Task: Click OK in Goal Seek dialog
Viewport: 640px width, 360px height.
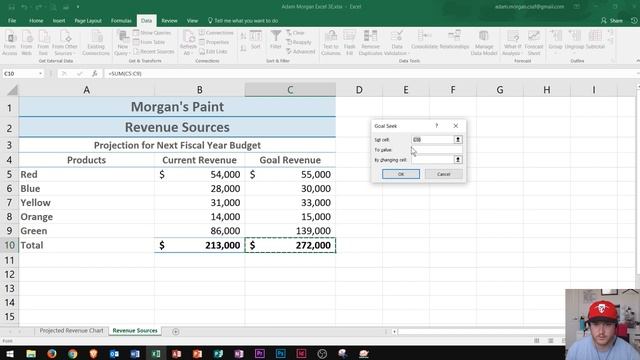Action: [x=401, y=174]
